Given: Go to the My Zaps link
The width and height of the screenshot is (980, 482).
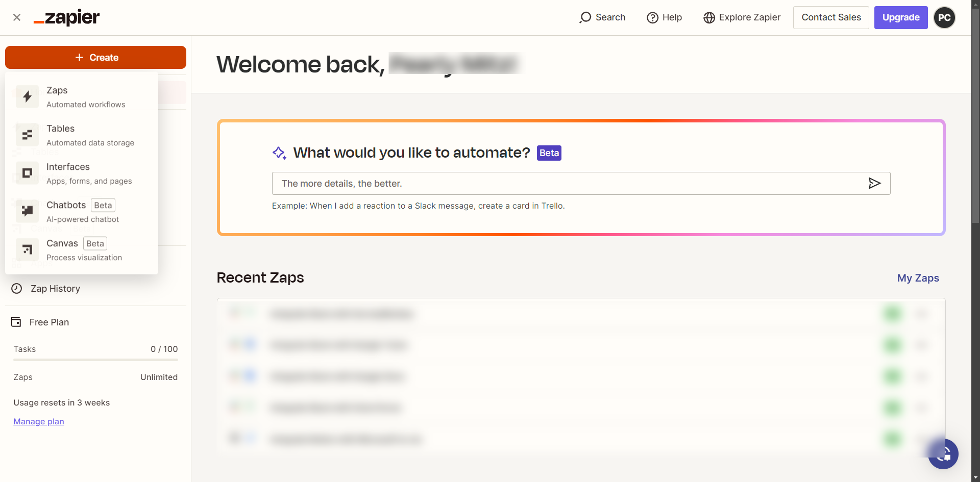Looking at the screenshot, I should 918,278.
